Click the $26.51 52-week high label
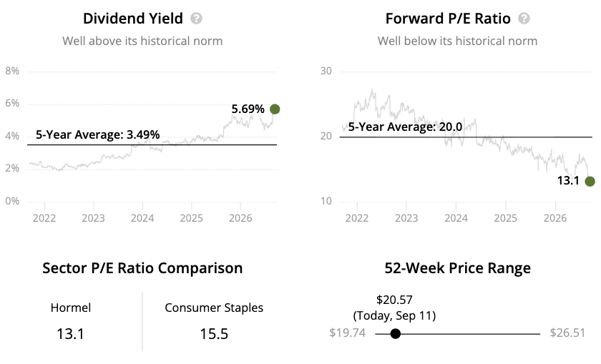 click(x=567, y=333)
